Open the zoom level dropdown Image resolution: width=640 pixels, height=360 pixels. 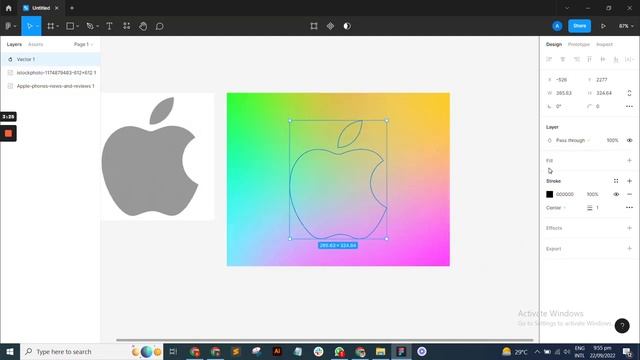click(626, 26)
